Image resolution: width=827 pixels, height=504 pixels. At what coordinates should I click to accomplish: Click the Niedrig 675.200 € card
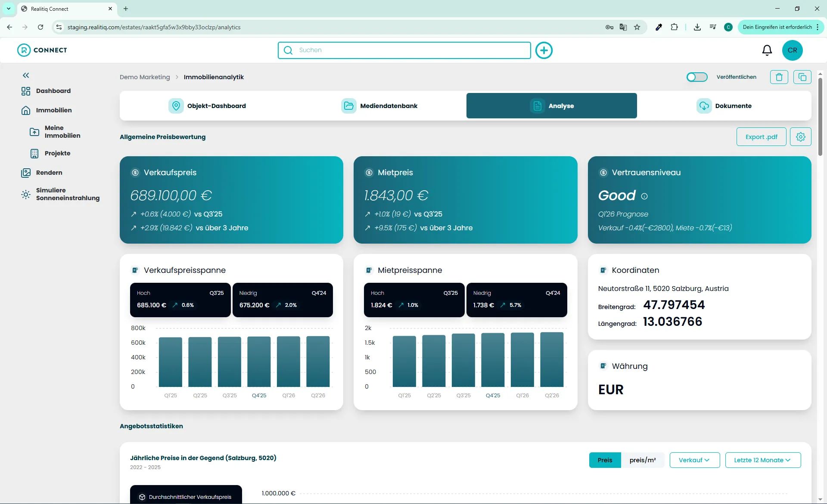pyautogui.click(x=283, y=300)
